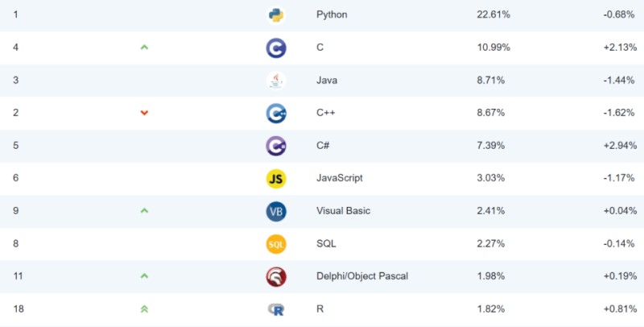Click the -0.68% change value
This screenshot has height=327, width=644.
click(x=619, y=14)
